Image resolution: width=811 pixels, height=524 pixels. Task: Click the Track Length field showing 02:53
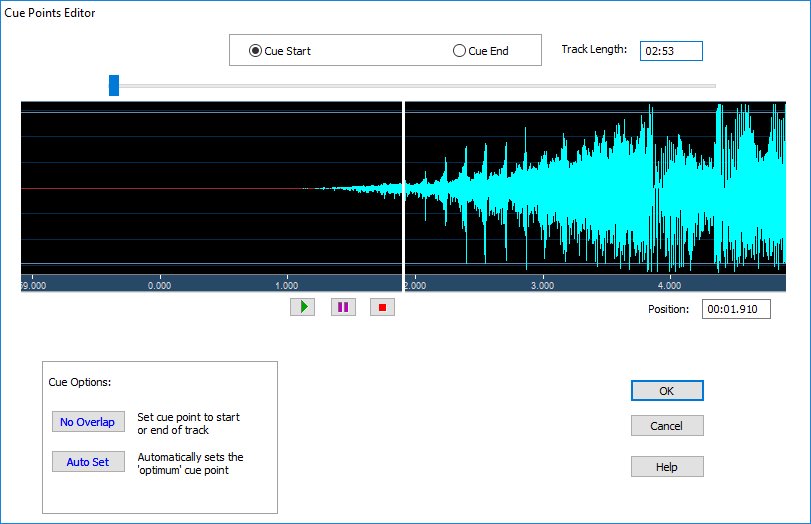(671, 51)
